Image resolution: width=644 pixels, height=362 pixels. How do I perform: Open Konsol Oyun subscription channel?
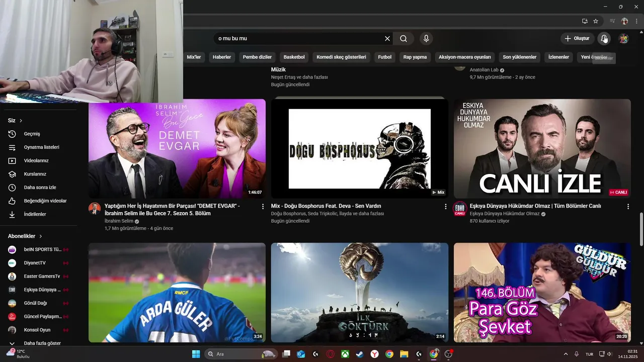pyautogui.click(x=38, y=330)
